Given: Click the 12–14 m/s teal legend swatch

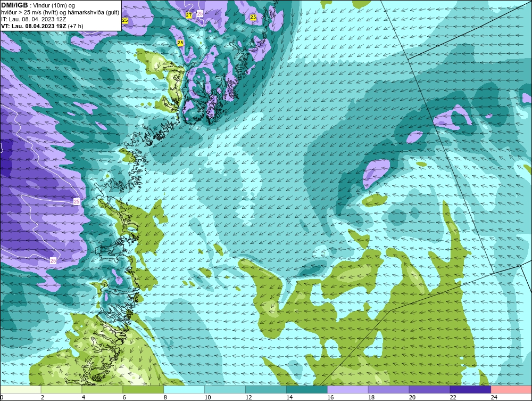Looking at the screenshot, I should tap(266, 389).
